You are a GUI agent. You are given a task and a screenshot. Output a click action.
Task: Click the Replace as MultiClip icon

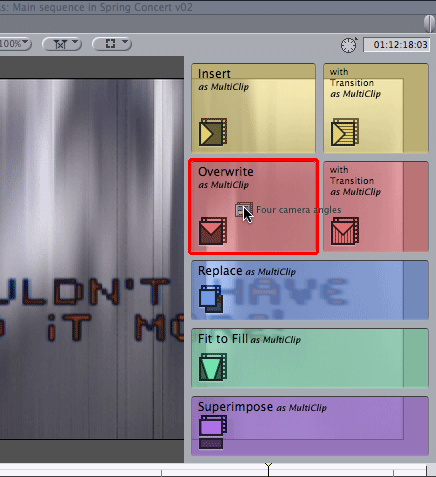[x=211, y=299]
